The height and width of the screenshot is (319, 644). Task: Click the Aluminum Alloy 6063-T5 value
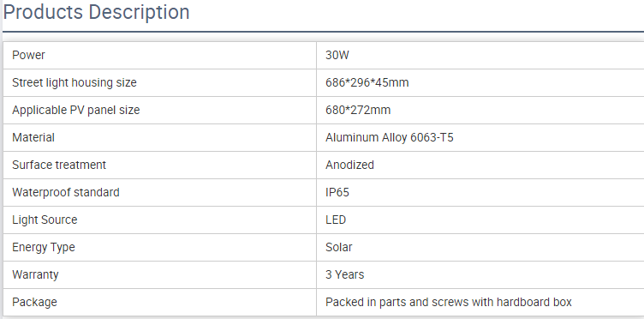(x=390, y=137)
